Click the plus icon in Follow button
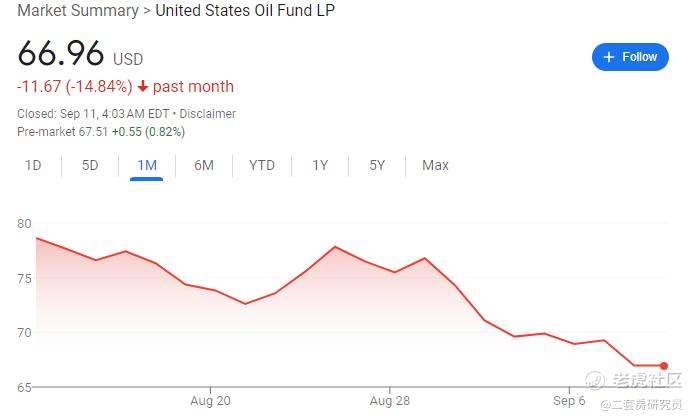695x420 pixels. (609, 57)
